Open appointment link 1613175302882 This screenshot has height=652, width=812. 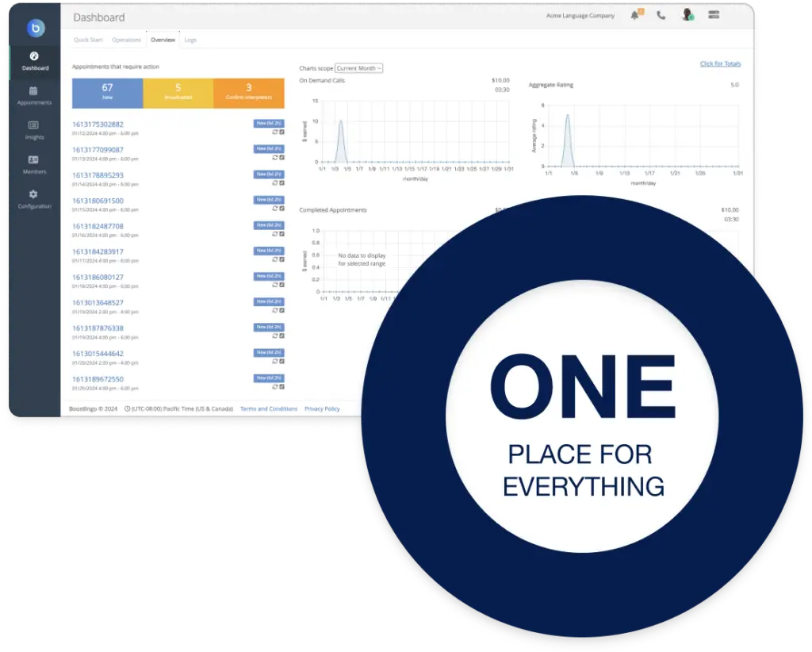(98, 125)
